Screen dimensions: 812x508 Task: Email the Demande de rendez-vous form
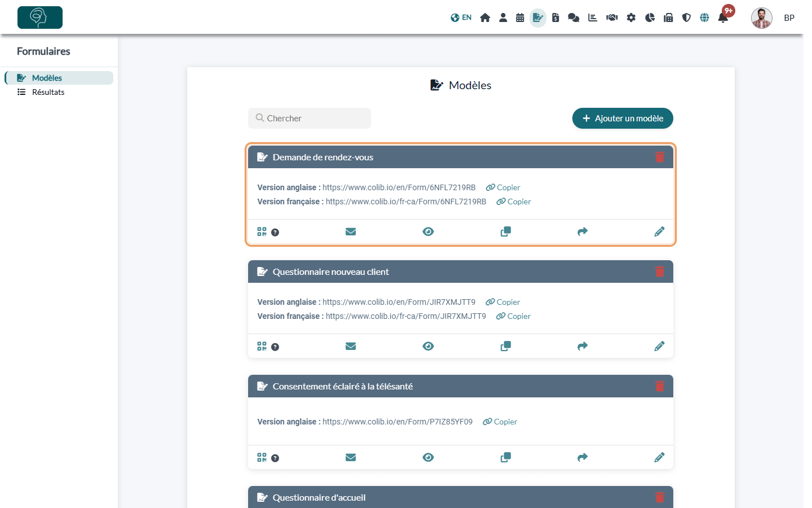click(351, 231)
